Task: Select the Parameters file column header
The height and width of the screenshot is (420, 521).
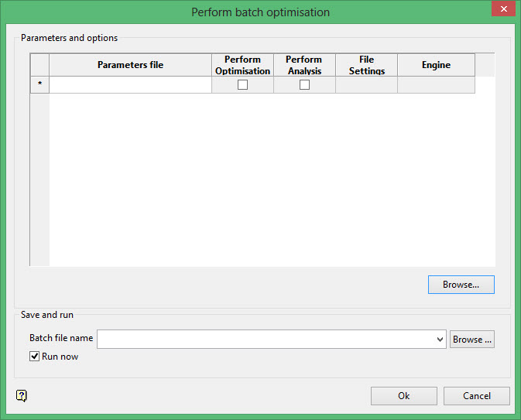Action: click(x=130, y=65)
